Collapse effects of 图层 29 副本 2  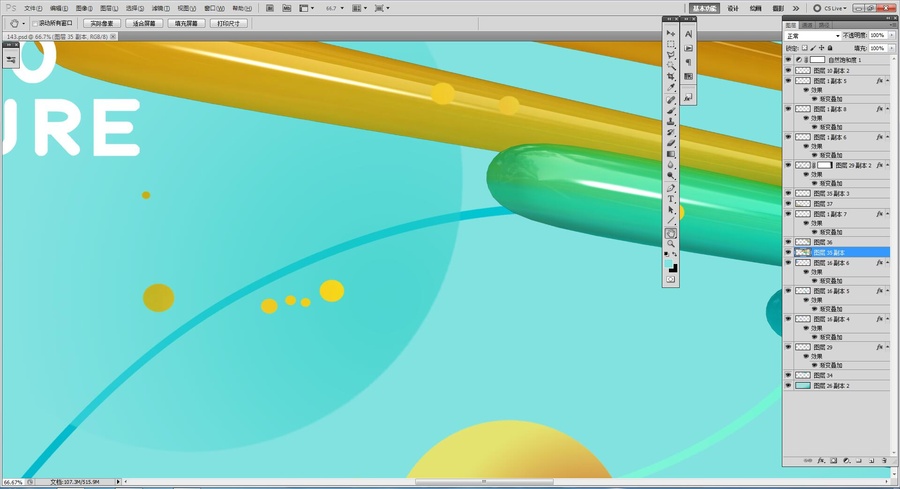[x=887, y=165]
